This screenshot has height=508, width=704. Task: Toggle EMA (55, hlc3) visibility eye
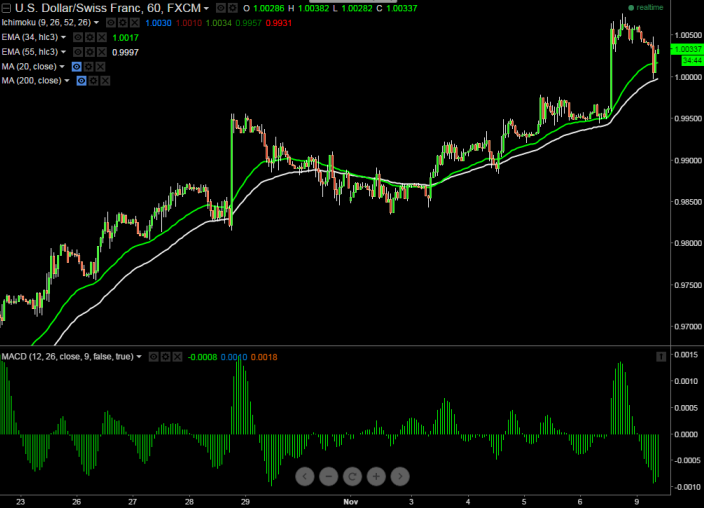(x=78, y=52)
